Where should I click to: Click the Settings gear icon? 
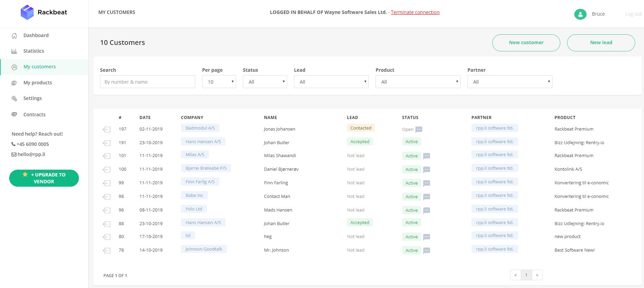(14, 98)
